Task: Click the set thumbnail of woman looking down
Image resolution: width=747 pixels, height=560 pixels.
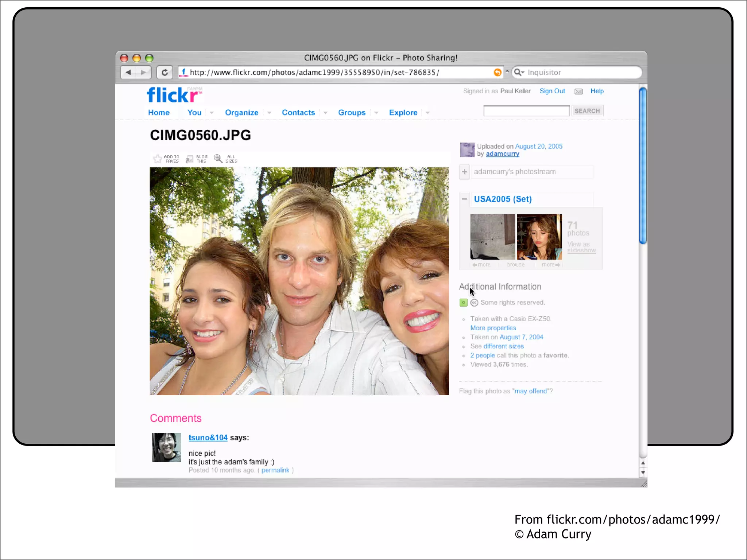Action: [539, 237]
